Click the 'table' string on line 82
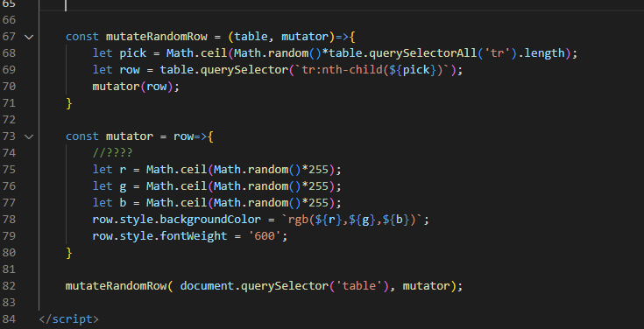Screen dimensions: 644x329 [359, 286]
